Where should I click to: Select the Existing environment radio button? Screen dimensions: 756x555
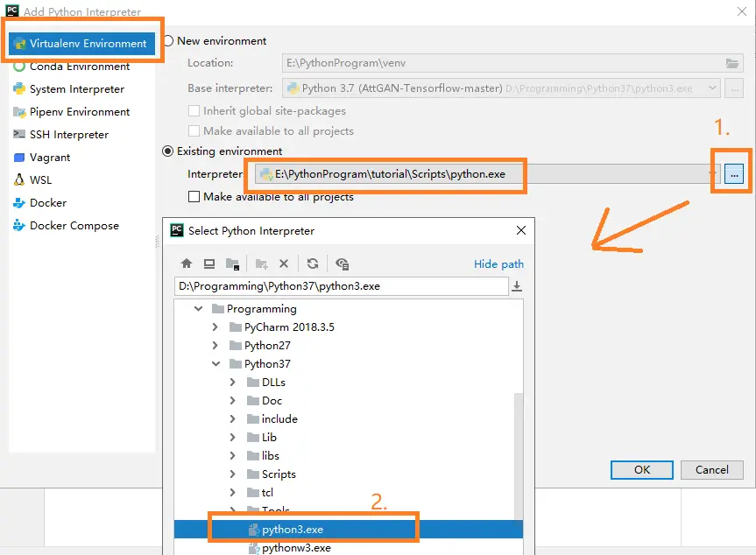pyautogui.click(x=168, y=151)
